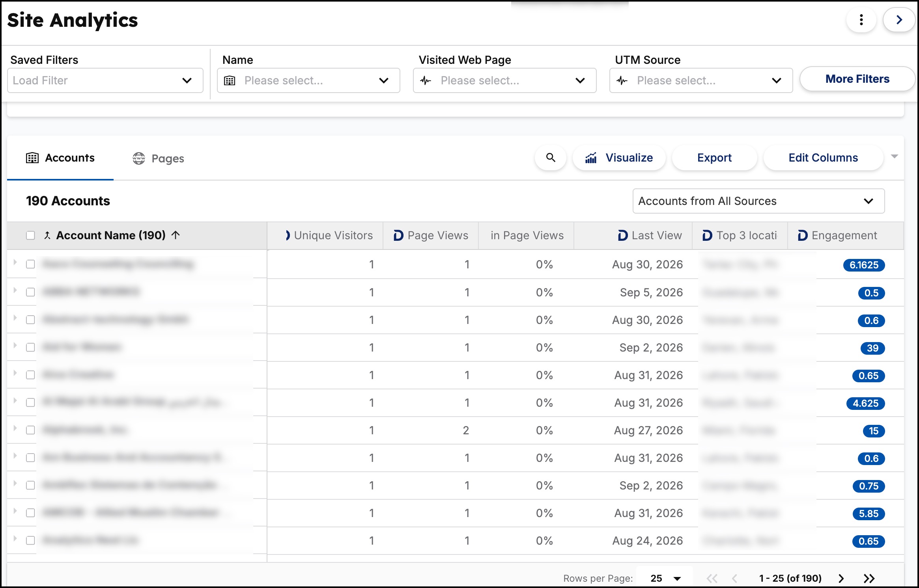This screenshot has width=919, height=588.
Task: Go to the next page of results
Action: click(x=841, y=578)
